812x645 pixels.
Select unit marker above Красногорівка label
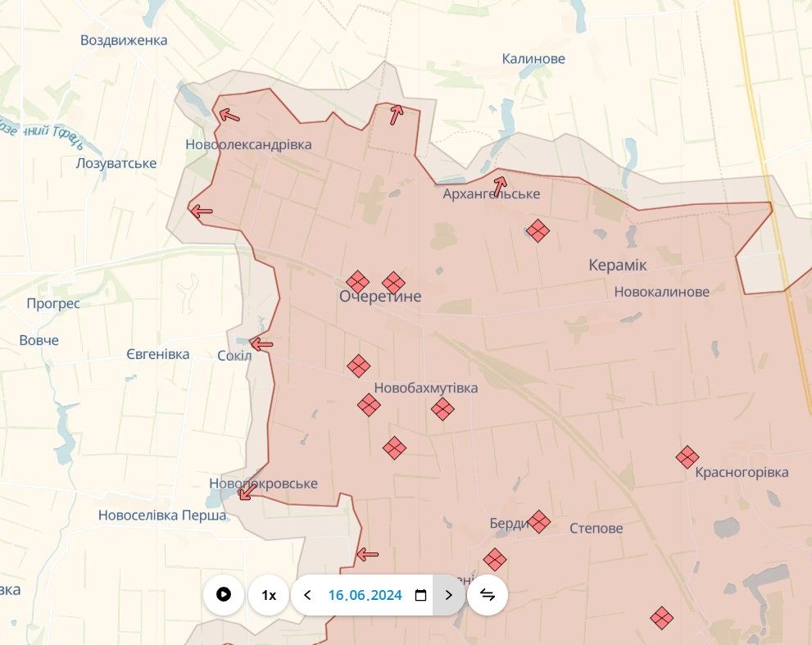pyautogui.click(x=687, y=457)
